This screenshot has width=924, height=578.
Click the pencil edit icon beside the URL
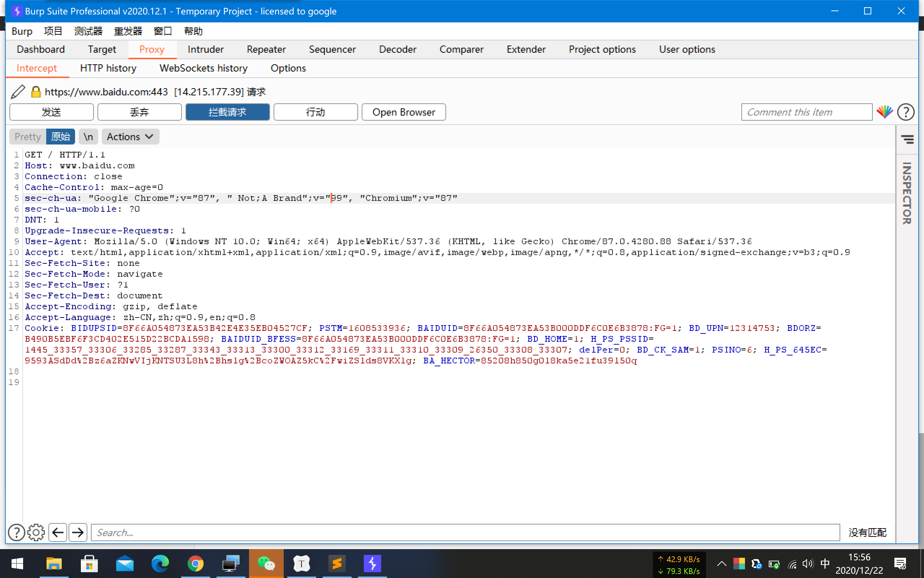18,92
